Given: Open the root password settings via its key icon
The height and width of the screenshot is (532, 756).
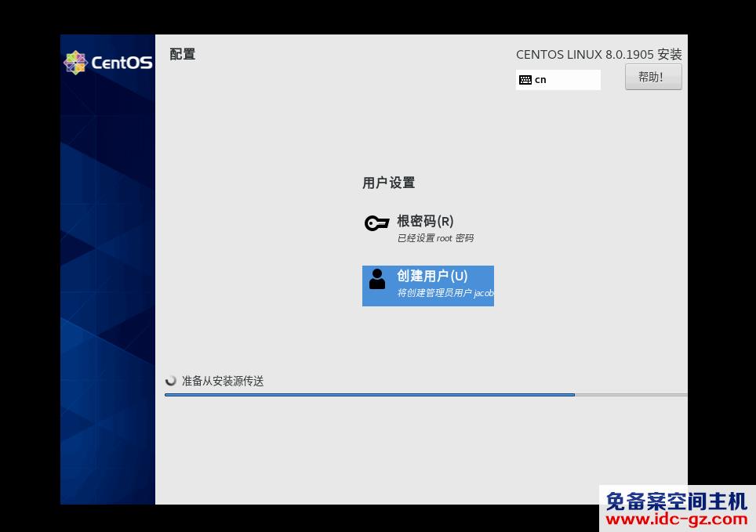Looking at the screenshot, I should point(376,223).
